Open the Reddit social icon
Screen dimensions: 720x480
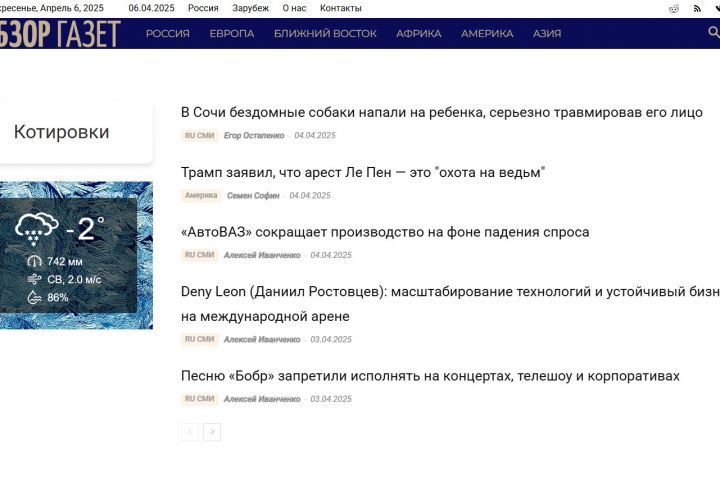674,8
